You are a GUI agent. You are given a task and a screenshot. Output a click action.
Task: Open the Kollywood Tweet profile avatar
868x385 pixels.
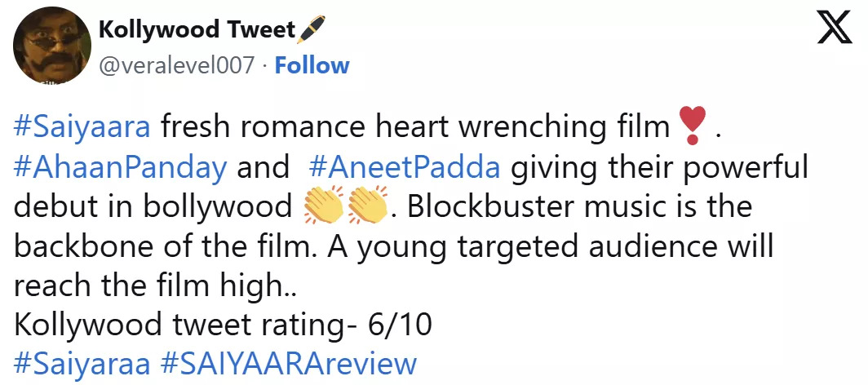tap(47, 47)
